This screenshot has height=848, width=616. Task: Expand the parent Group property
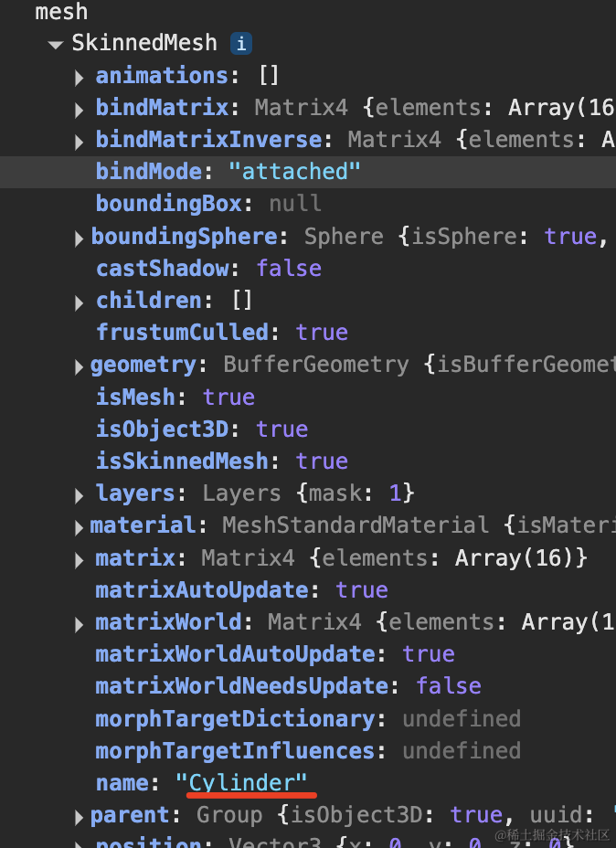(79, 817)
